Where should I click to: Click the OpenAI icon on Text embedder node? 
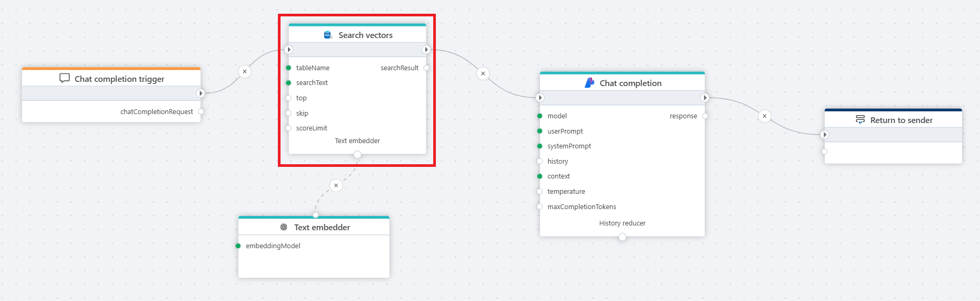coord(284,227)
